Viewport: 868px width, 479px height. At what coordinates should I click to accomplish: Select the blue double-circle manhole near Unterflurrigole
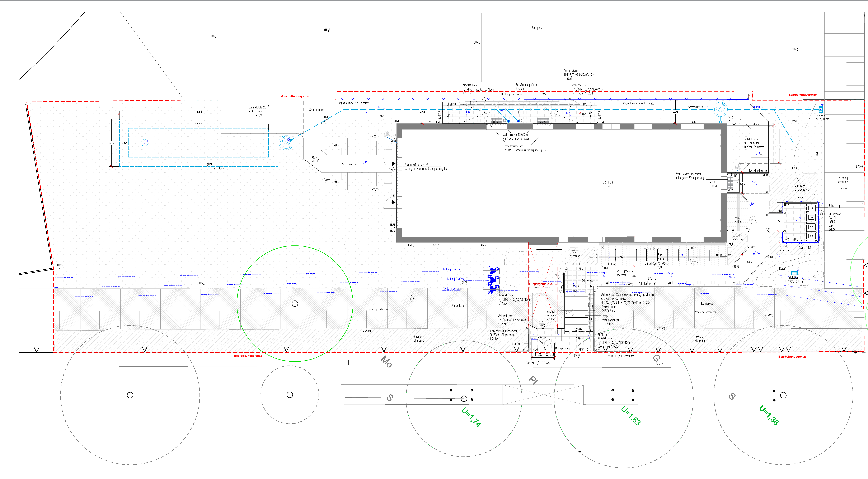pyautogui.click(x=286, y=142)
